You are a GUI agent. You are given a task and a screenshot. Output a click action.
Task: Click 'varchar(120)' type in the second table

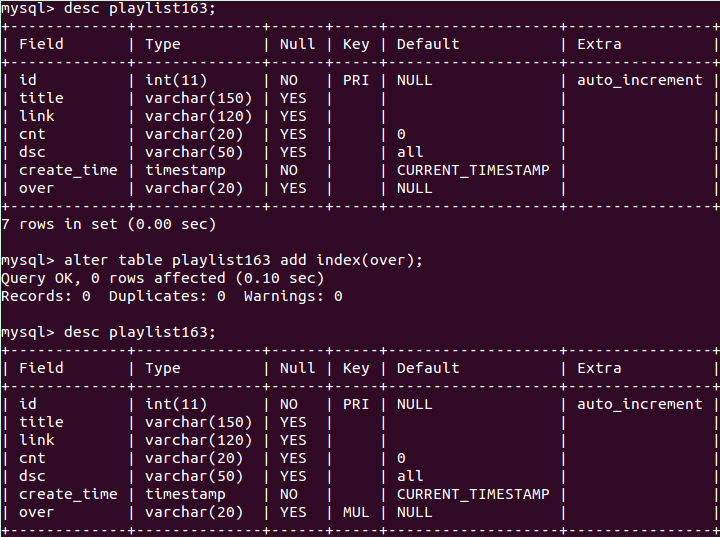tap(198, 440)
